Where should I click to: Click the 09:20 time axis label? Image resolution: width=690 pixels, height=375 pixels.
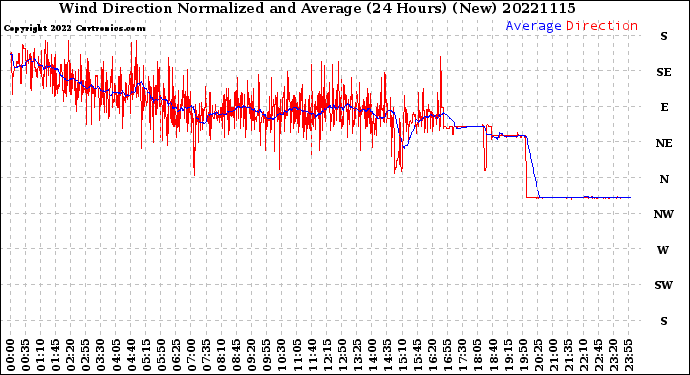[x=252, y=355]
